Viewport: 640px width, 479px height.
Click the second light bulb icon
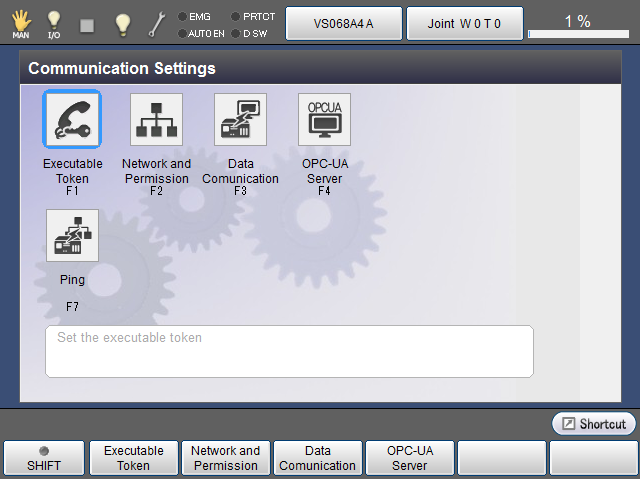122,23
